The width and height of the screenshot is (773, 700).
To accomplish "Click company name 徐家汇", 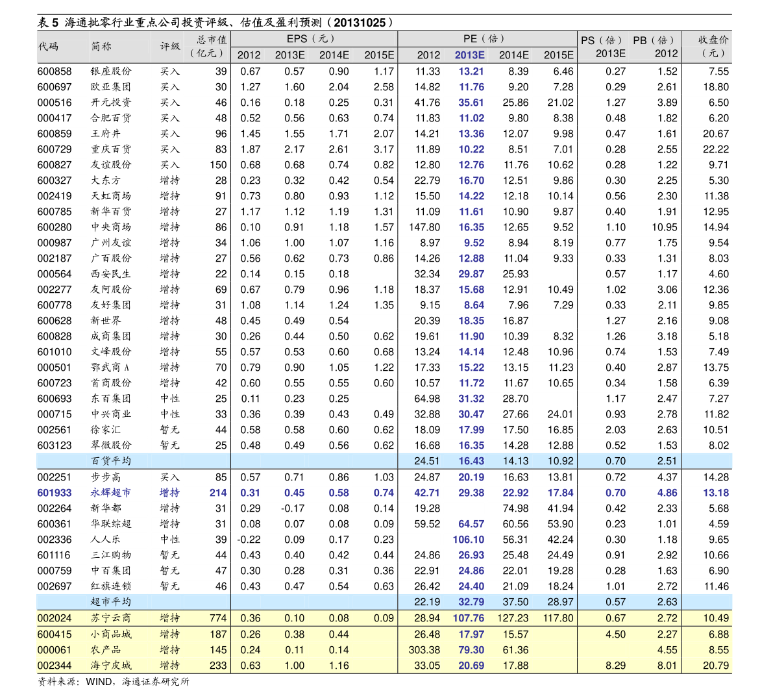I will (106, 430).
